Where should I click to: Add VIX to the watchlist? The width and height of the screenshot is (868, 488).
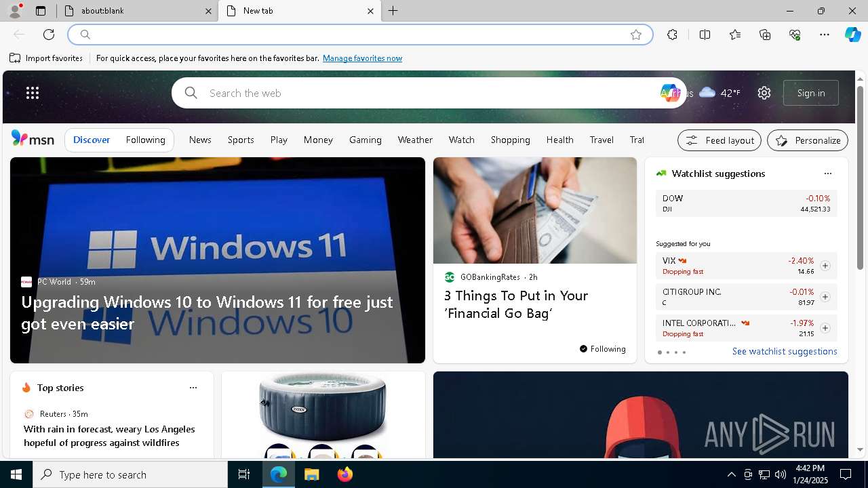click(825, 266)
